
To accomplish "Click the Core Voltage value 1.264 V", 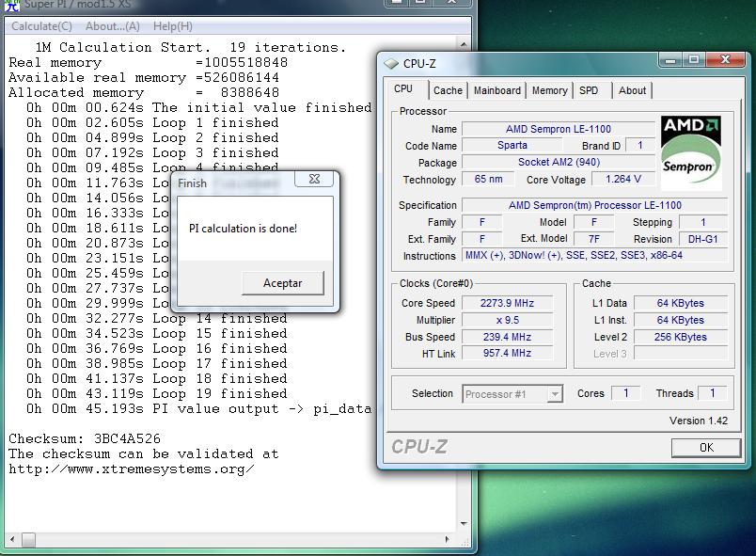I will click(622, 179).
